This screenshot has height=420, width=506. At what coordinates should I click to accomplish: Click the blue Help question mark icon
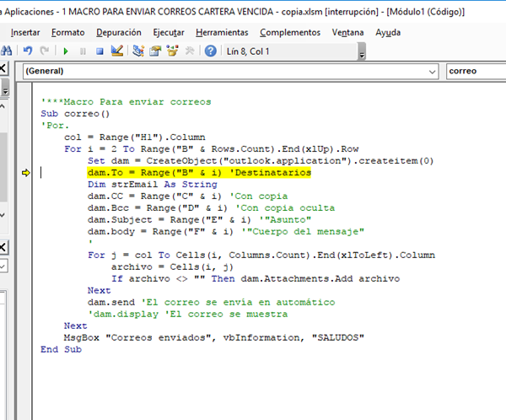coord(209,51)
